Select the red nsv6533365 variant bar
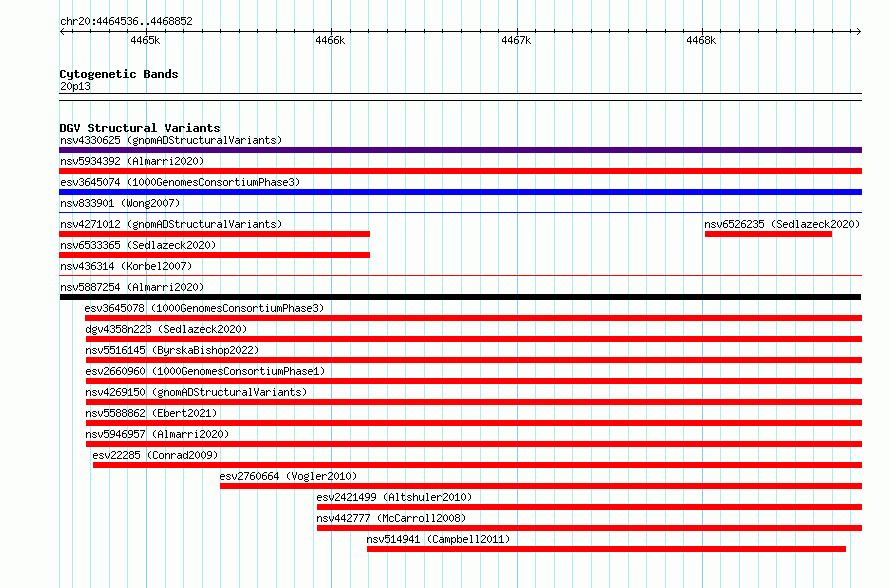The width and height of the screenshot is (890, 588). click(215, 255)
